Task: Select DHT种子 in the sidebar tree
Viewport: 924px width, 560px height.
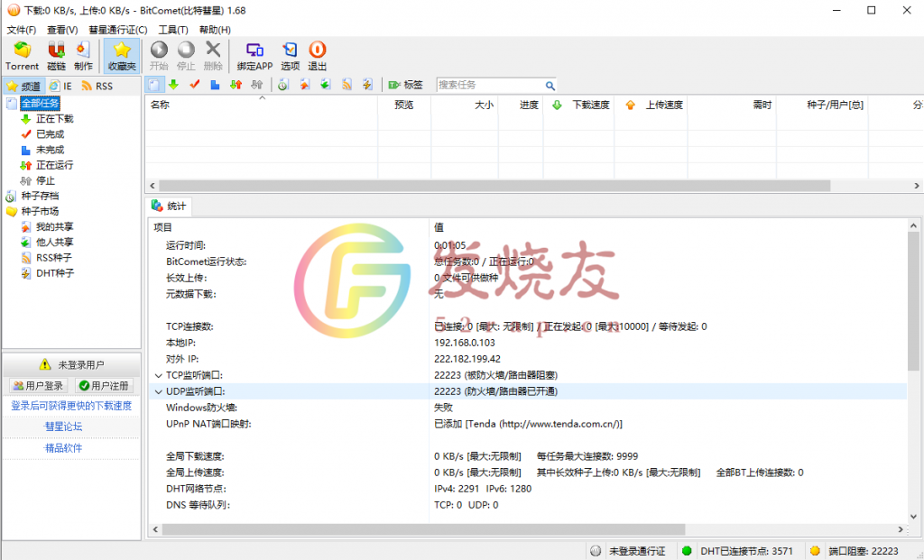Action: pos(55,272)
